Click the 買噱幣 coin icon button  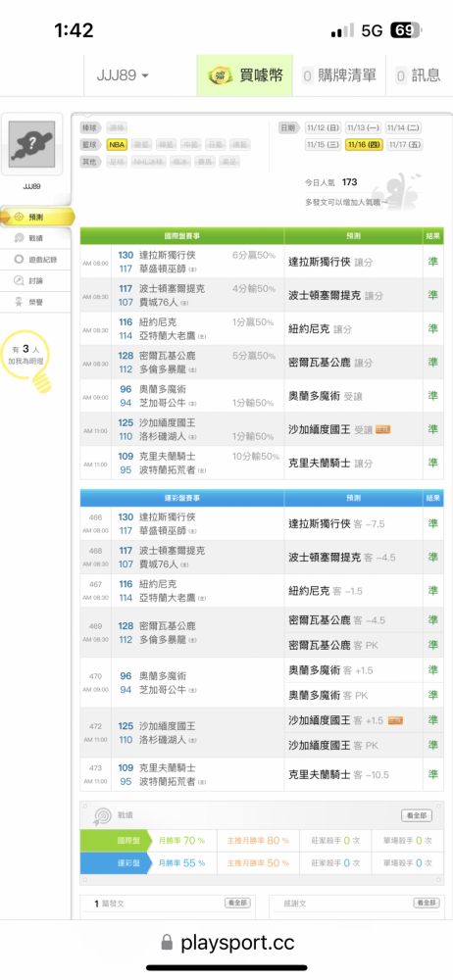coord(219,75)
